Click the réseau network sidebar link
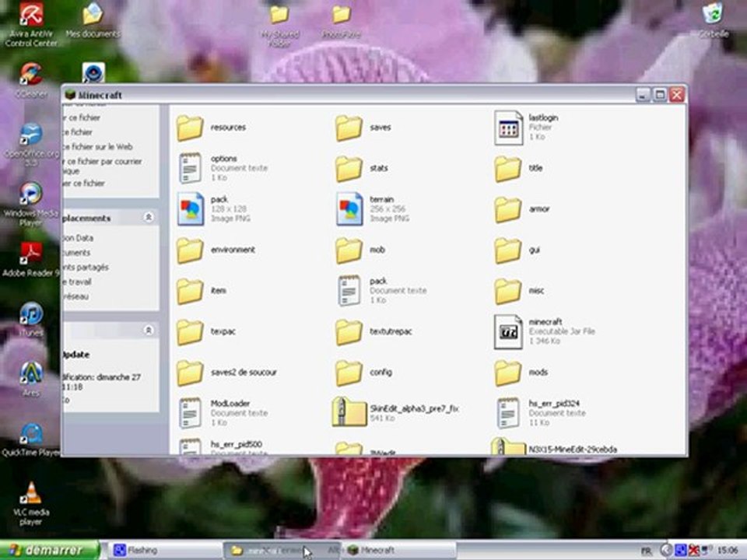Image resolution: width=747 pixels, height=560 pixels. click(x=75, y=296)
